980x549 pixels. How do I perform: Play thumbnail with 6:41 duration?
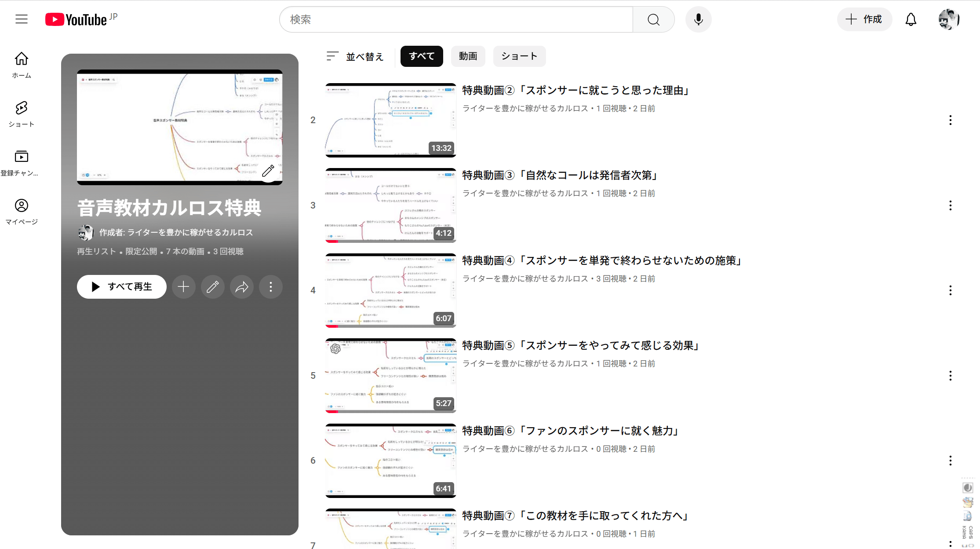coord(391,461)
